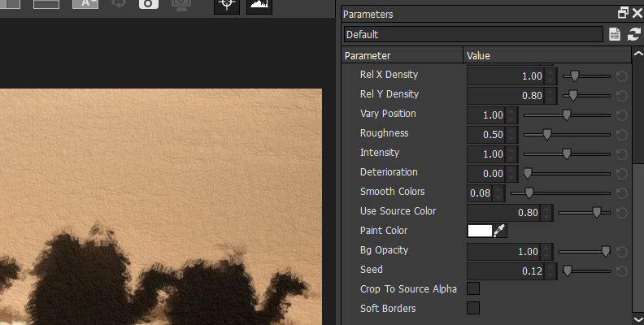This screenshot has width=644, height=325.
Task: Click the white Paint Color swatch
Action: pos(480,231)
